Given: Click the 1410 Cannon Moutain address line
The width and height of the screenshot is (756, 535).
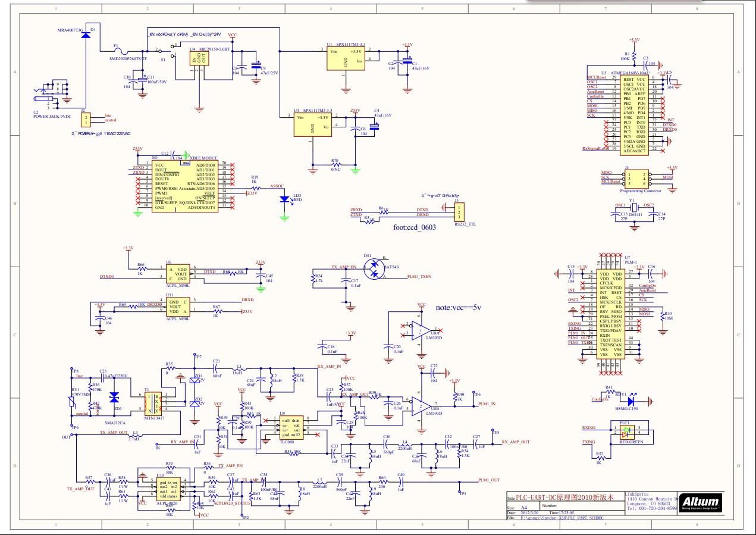Looking at the screenshot, I should (653, 499).
